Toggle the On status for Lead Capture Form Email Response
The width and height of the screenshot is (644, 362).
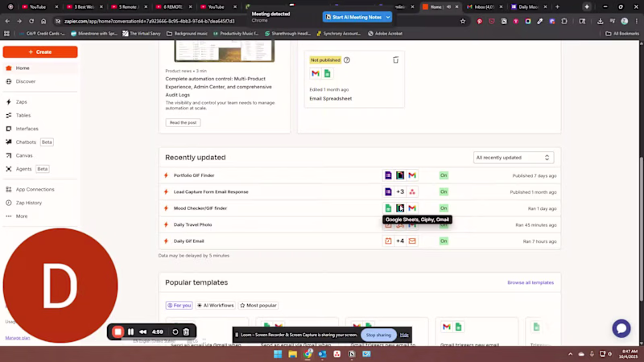pyautogui.click(x=444, y=192)
